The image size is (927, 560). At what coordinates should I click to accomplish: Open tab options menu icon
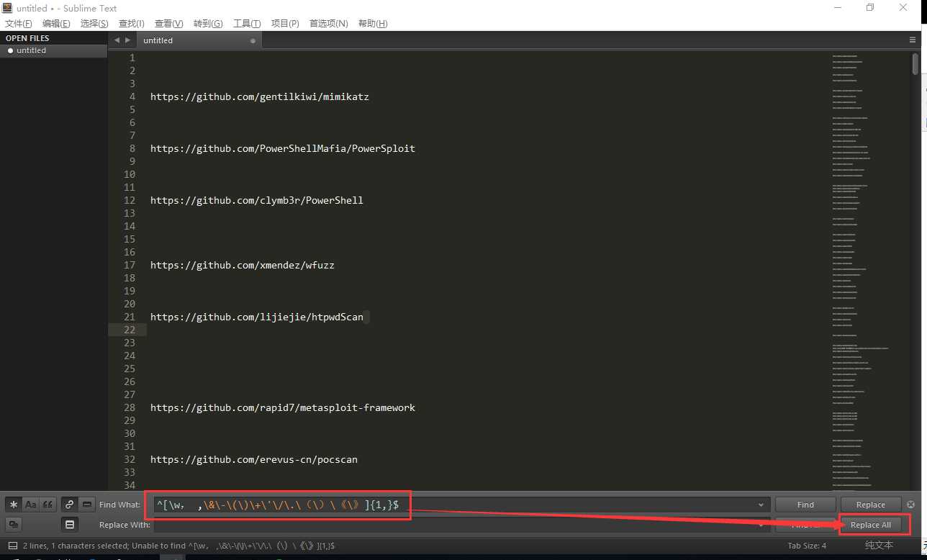913,40
